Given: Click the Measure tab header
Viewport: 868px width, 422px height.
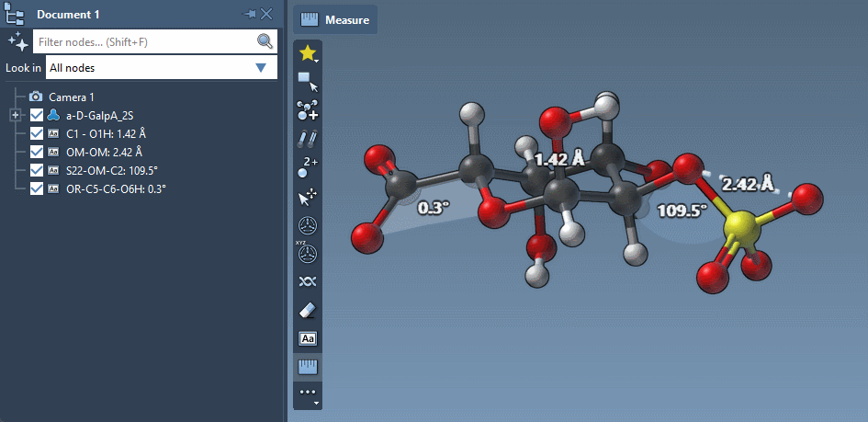Looking at the screenshot, I should (x=335, y=19).
